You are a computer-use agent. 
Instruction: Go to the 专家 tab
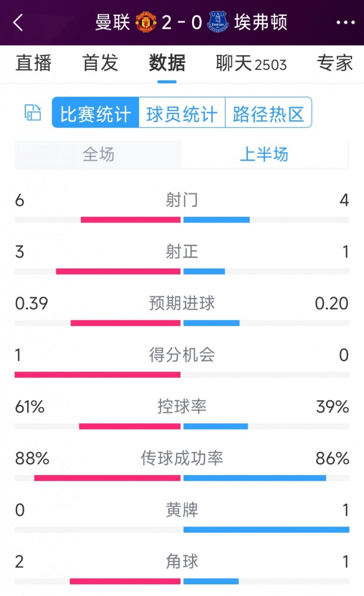335,63
